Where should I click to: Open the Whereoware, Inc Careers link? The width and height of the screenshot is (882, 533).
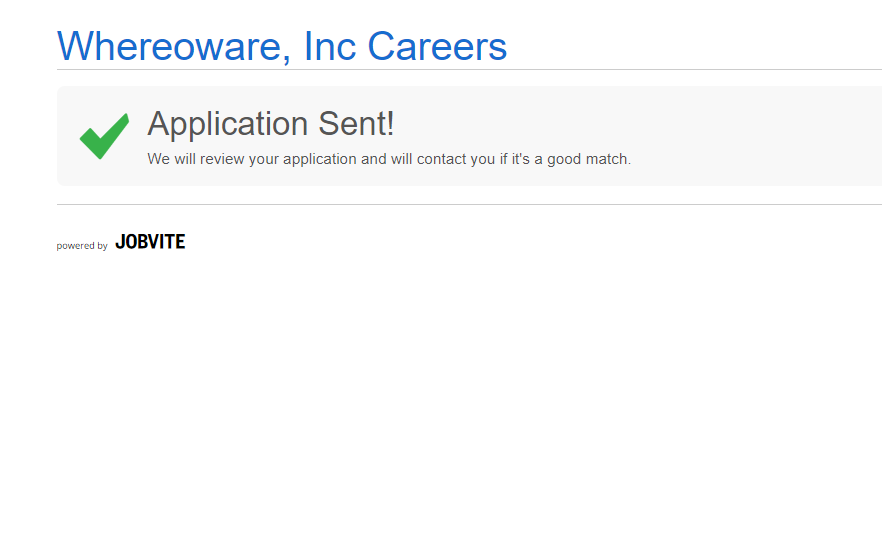(x=282, y=47)
